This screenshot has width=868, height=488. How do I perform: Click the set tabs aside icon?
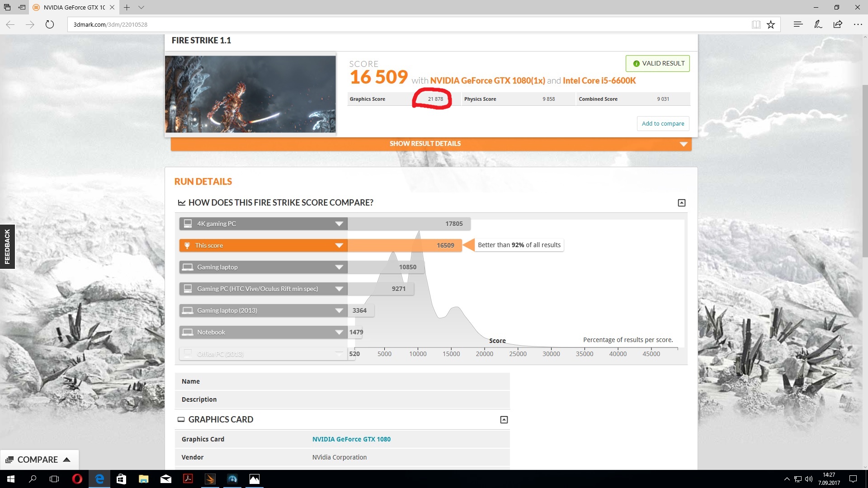point(22,7)
